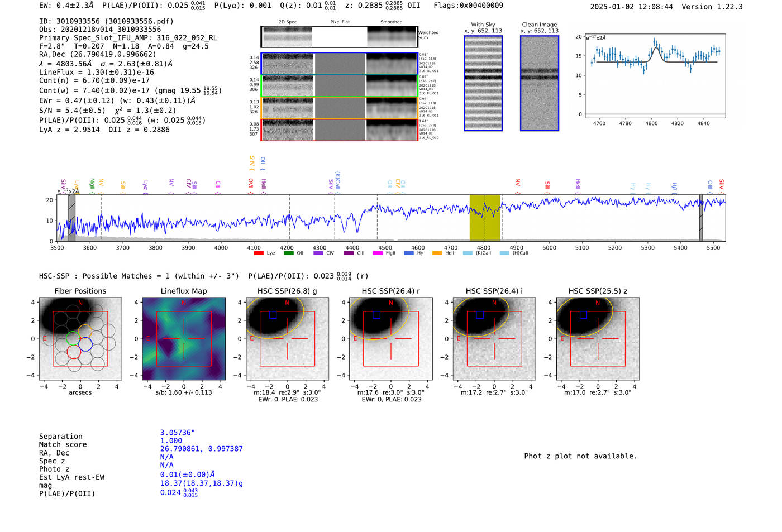
Task: Click the gray band near 5460
Action: coord(701,218)
